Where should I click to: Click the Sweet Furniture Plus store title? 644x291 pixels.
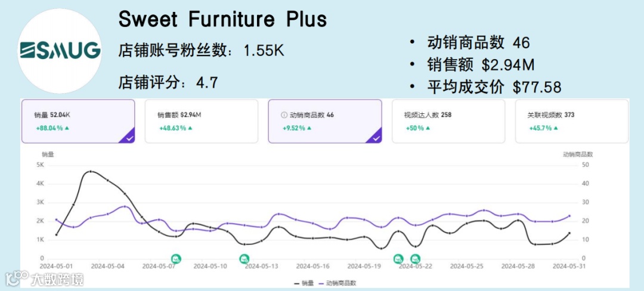222,19
